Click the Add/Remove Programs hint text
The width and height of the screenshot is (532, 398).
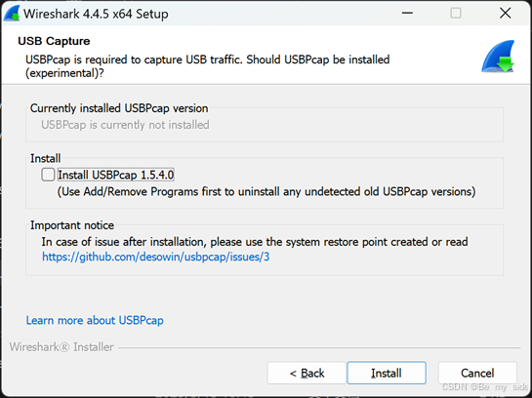click(x=266, y=191)
